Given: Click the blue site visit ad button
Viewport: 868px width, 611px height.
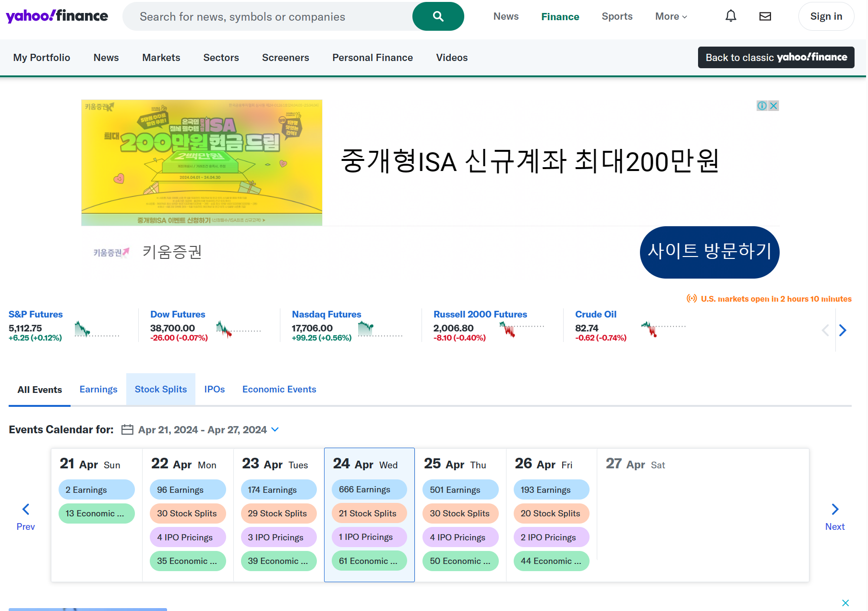Looking at the screenshot, I should tap(710, 252).
